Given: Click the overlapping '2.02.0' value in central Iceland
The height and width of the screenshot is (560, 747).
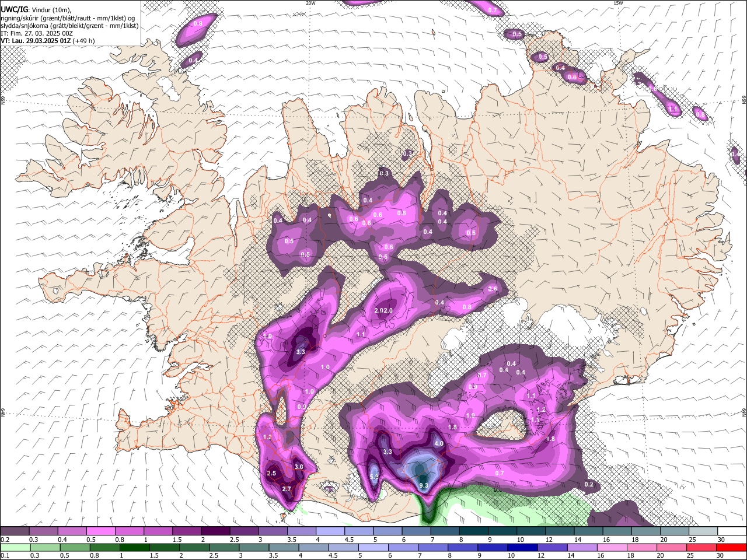Looking at the screenshot, I should (x=383, y=310).
